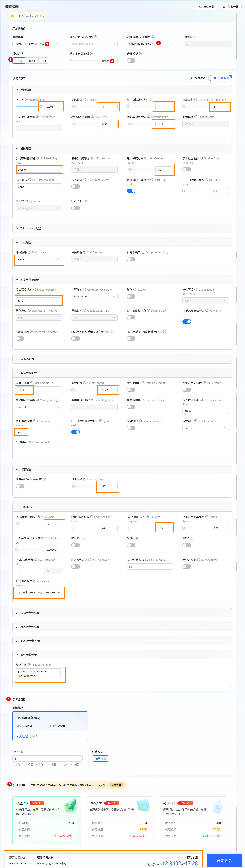The image size is (245, 868).
Task: Click the help icon next to 训练数据-公共数据
Action: pyautogui.click(x=95, y=37)
